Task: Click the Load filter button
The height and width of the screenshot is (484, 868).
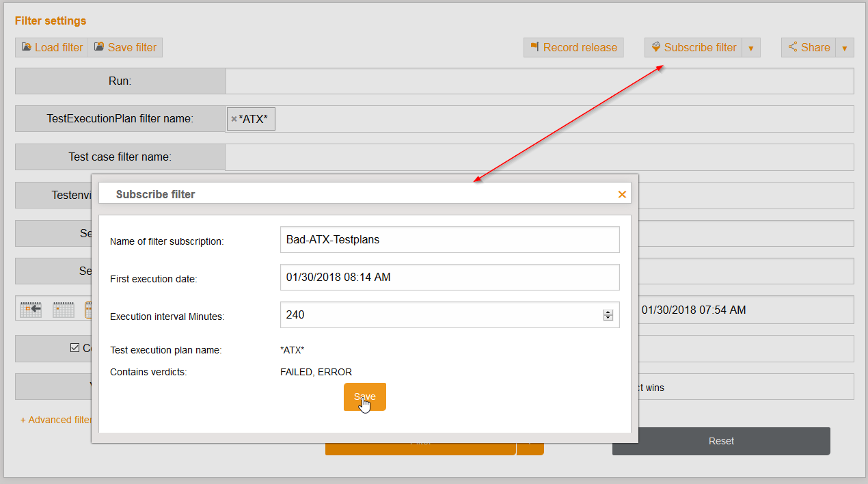Action: (x=52, y=47)
